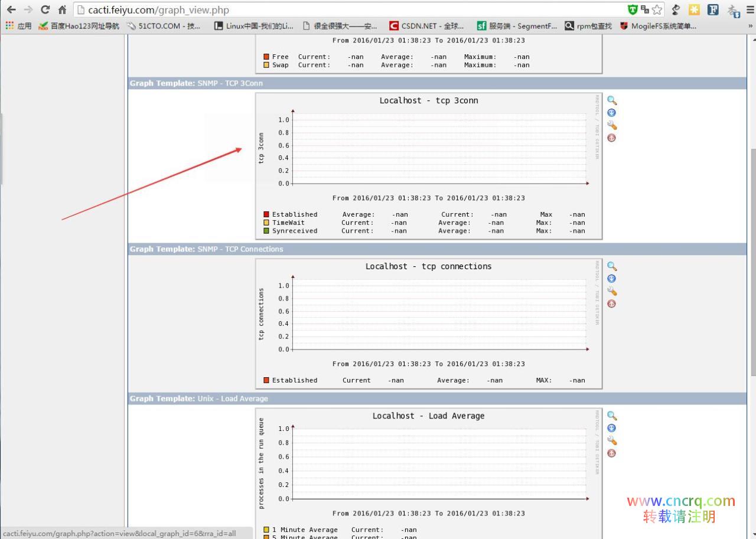
Task: Open the rpm包查找 bookmark
Action: click(x=588, y=26)
